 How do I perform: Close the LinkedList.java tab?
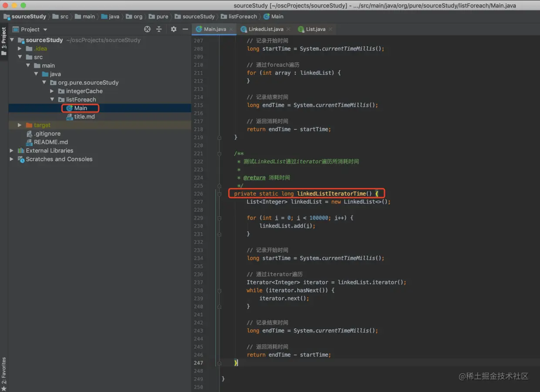[x=288, y=29]
